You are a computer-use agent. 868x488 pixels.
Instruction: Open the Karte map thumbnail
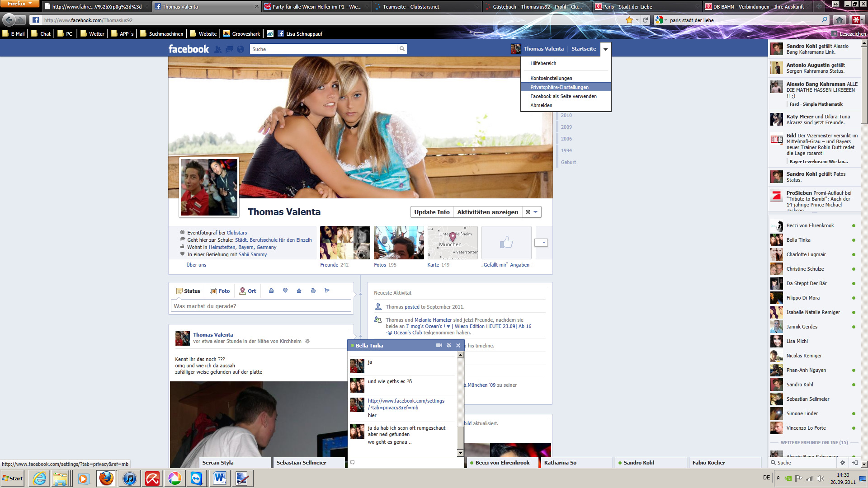click(x=453, y=243)
